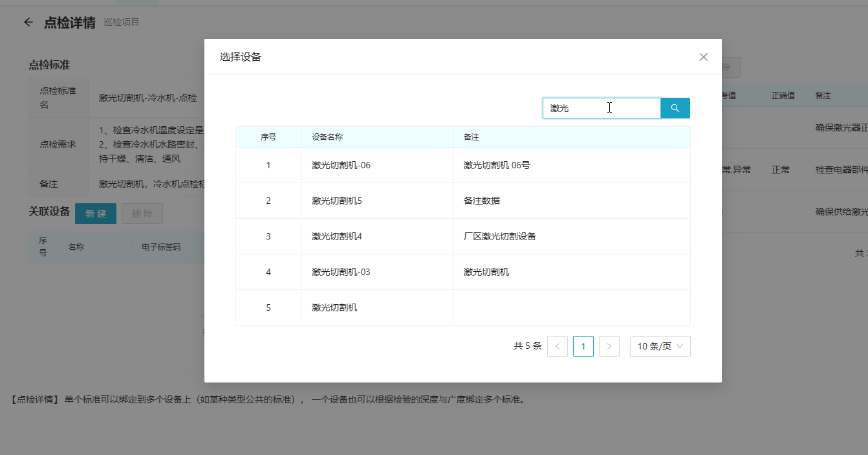Select the row 激光切割机-03
The image size is (868, 455).
tap(463, 272)
